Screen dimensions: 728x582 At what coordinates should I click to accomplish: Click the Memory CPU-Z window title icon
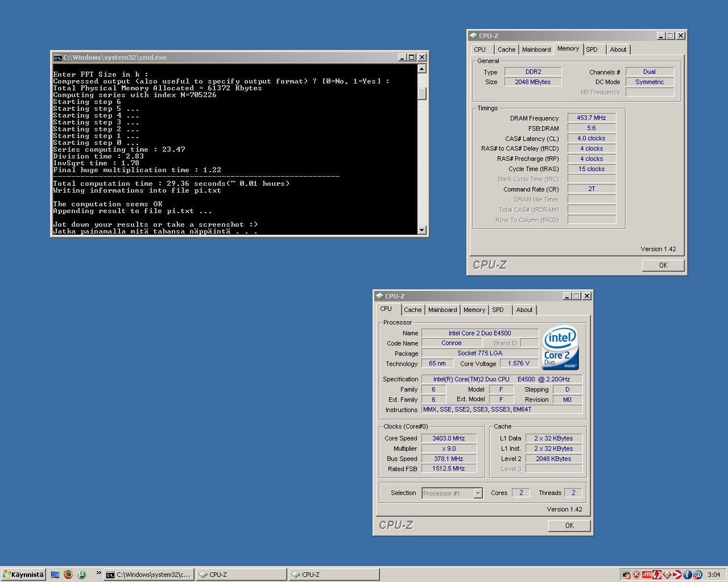pos(473,36)
